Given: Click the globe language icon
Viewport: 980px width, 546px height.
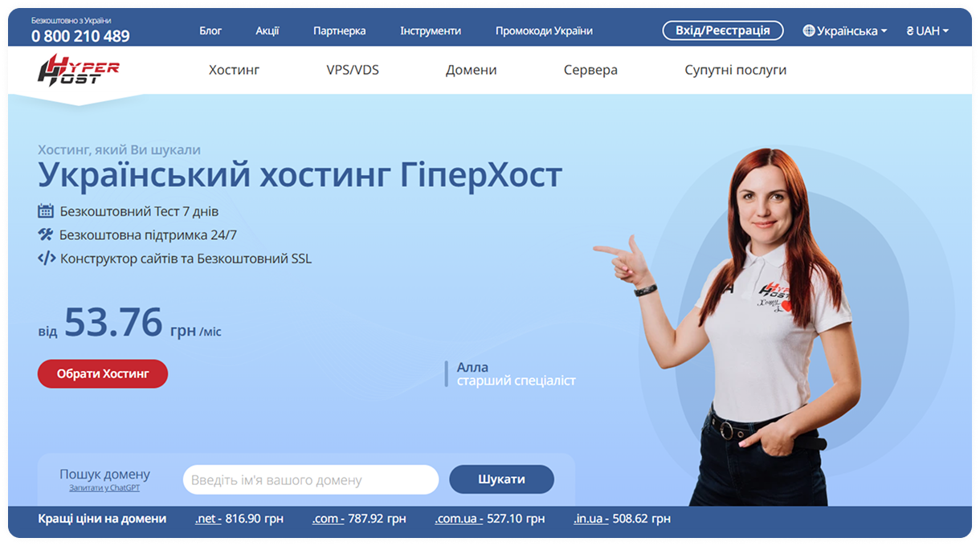Looking at the screenshot, I should click(809, 31).
